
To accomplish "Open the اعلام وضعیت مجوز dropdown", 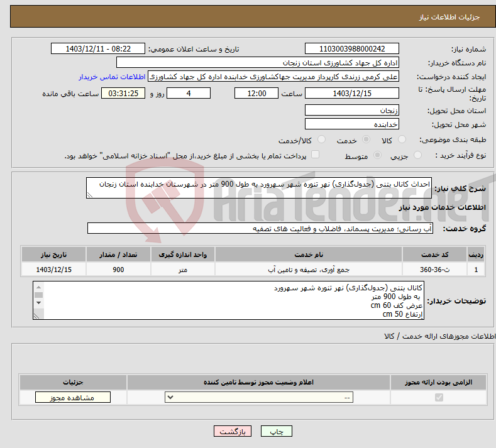I will coord(259,397).
